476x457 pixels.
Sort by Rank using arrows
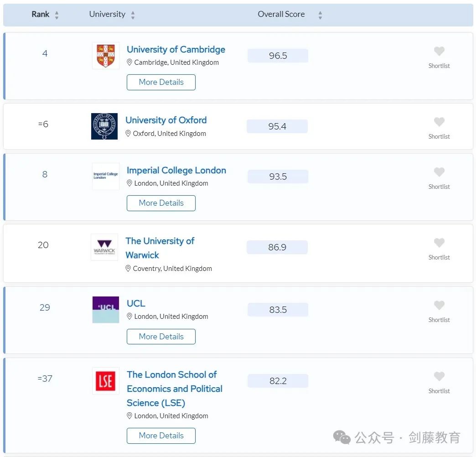[57, 15]
